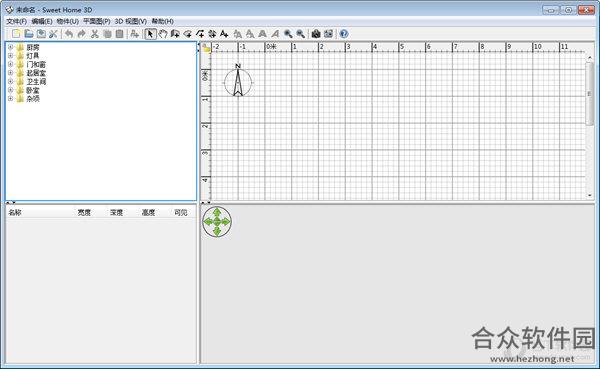Viewport: 600px width, 369px height.
Task: Click the plan view vertical scrollbar
Action: point(590,126)
